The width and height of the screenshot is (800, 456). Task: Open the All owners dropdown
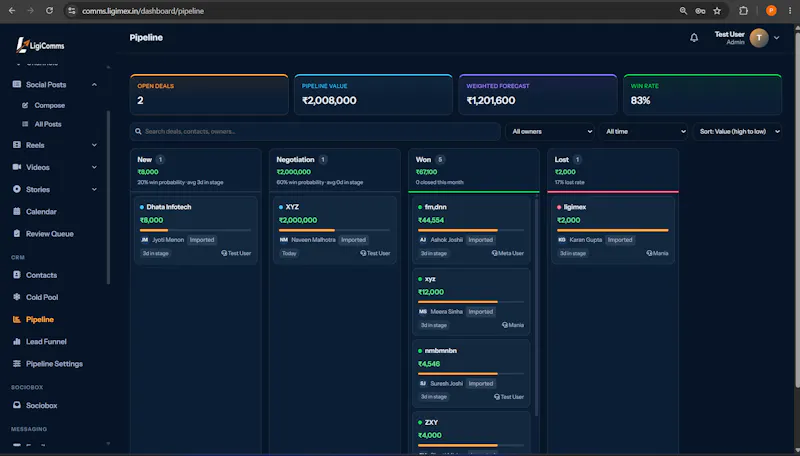point(552,132)
